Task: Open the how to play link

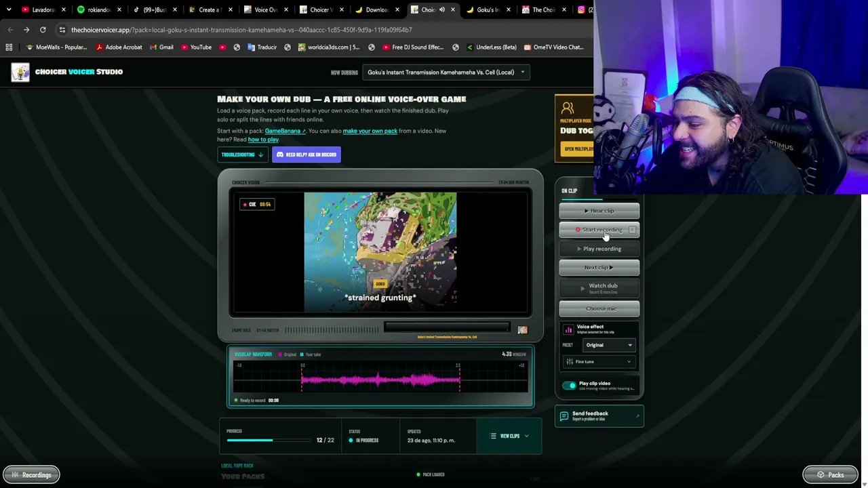Action: point(263,140)
